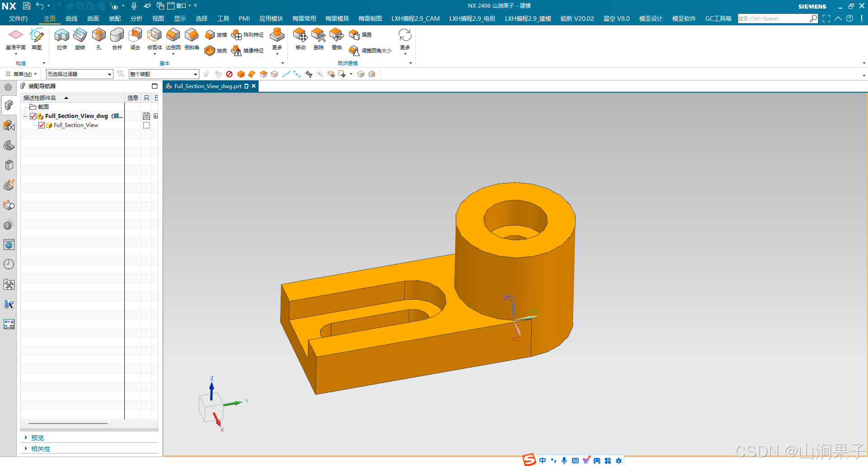Open the 文件(F) menu
This screenshot has height=466, width=868.
(18, 19)
